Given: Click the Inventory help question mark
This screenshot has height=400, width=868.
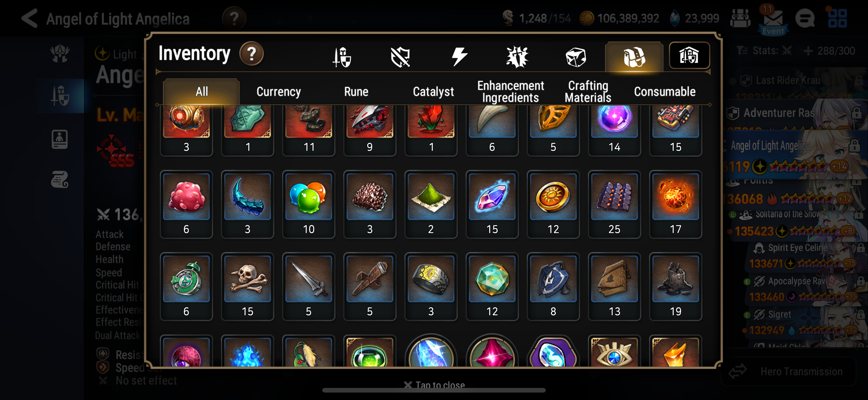Looking at the screenshot, I should pos(251,54).
